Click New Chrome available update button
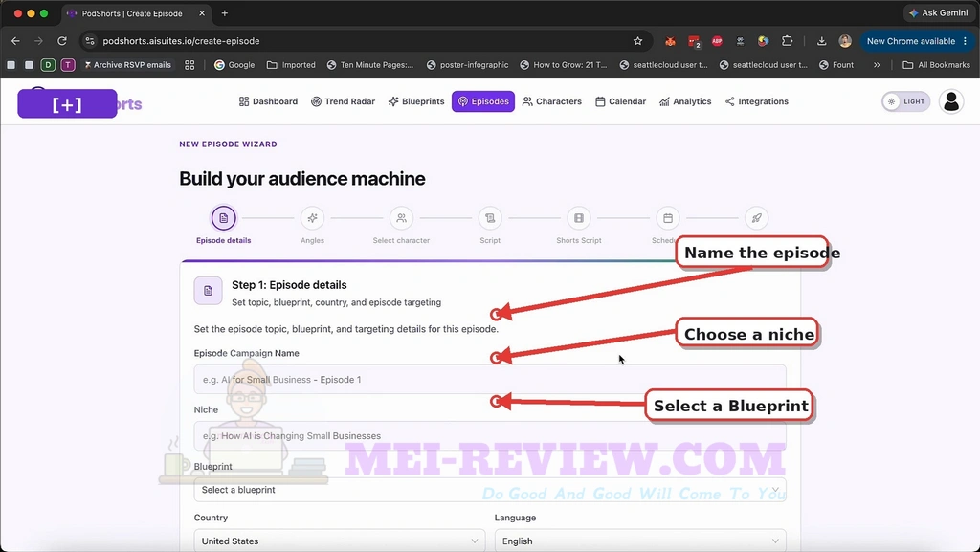 917,41
